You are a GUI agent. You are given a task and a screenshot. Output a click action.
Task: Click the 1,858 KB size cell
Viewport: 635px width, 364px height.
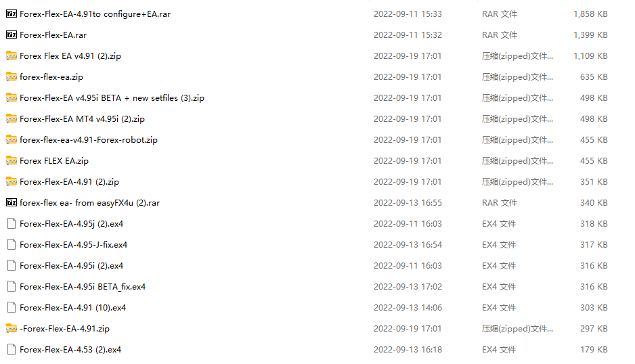[x=590, y=14]
